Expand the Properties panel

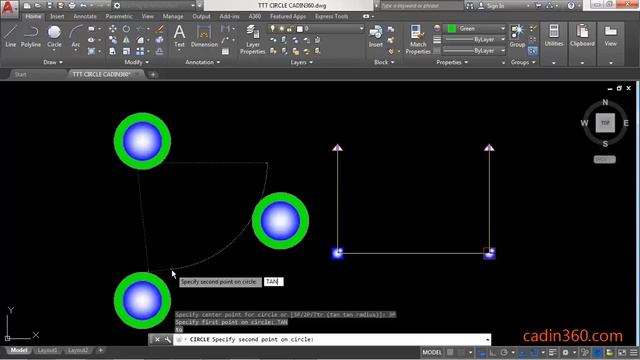[452, 62]
